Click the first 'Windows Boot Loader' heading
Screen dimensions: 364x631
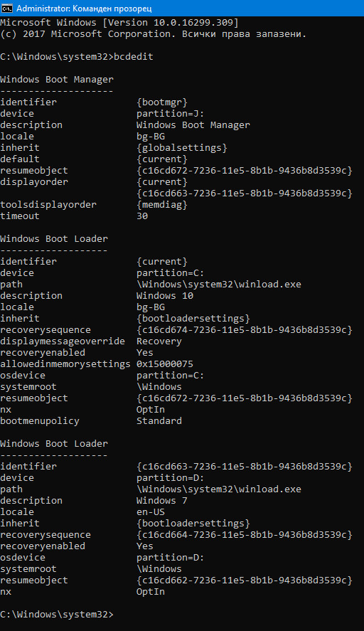54,238
